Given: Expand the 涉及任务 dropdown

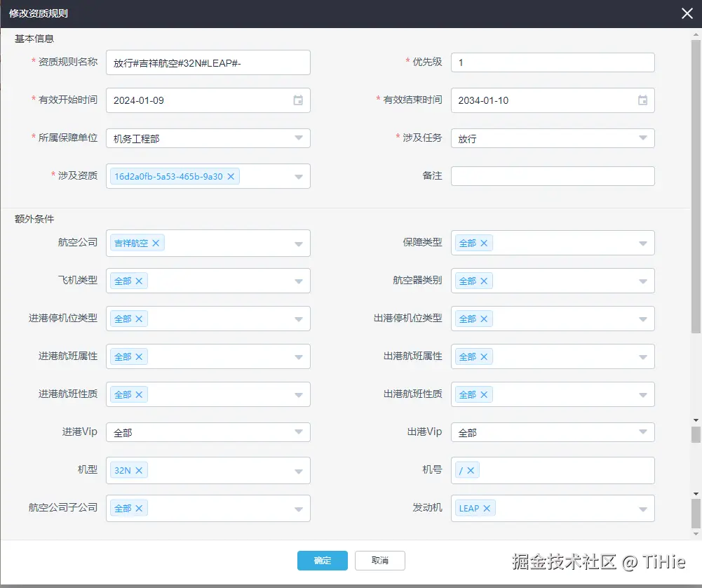Looking at the screenshot, I should pyautogui.click(x=643, y=138).
